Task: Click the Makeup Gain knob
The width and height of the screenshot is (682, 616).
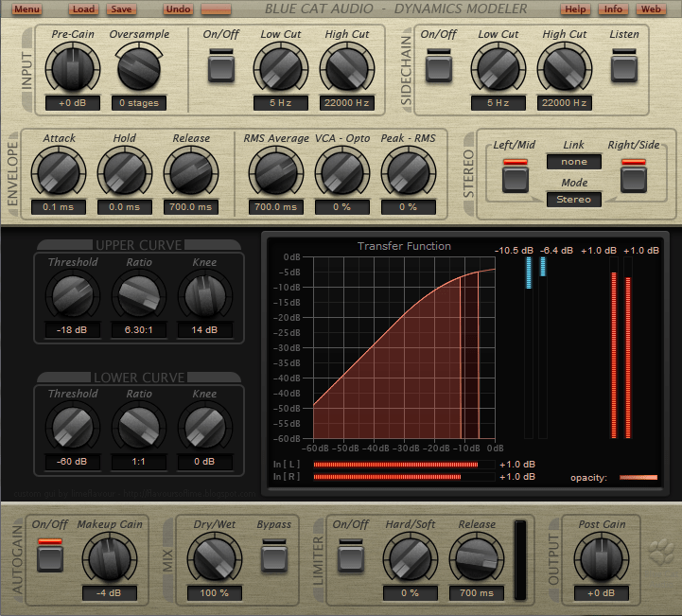Action: (109, 556)
